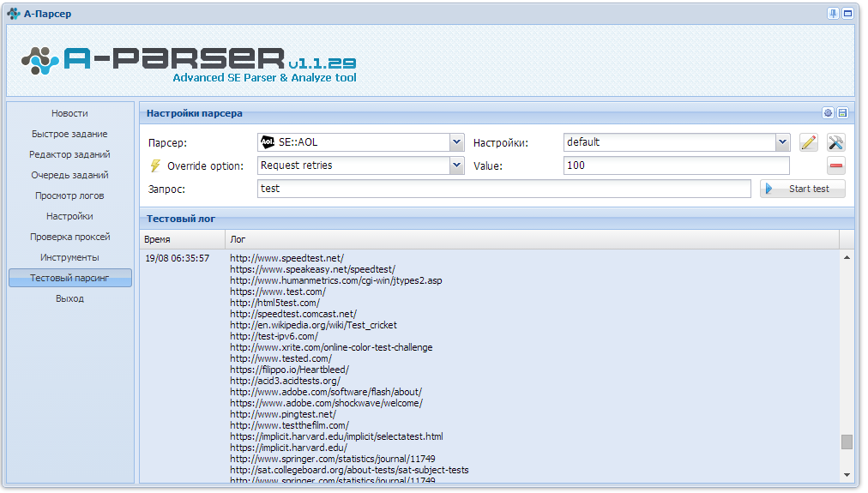Click the Время column header
868x493 pixels.
coord(182,239)
